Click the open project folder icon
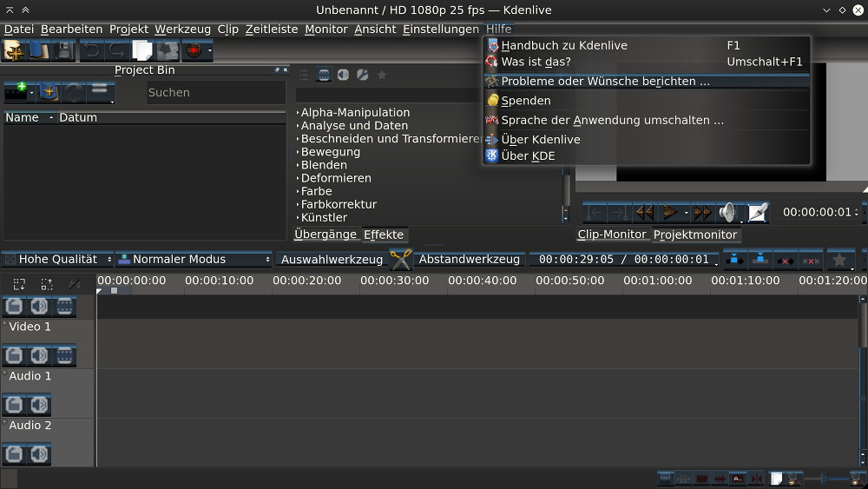868x489 pixels. click(x=39, y=50)
